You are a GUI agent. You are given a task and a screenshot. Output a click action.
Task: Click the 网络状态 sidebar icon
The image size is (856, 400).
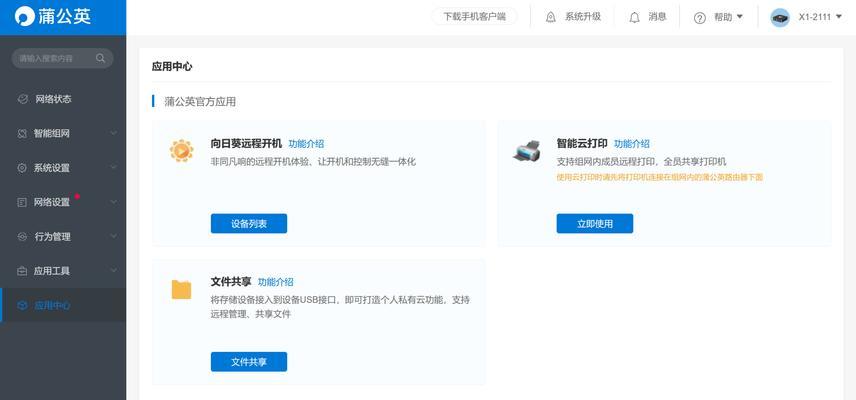pos(22,99)
